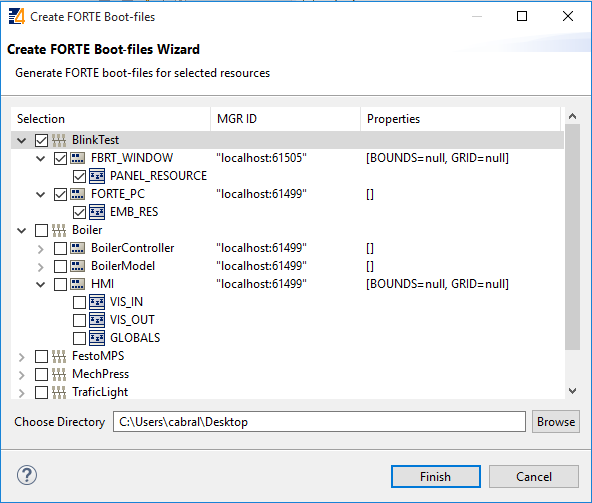Click the Properties column header
The height and width of the screenshot is (503, 592).
click(x=460, y=119)
